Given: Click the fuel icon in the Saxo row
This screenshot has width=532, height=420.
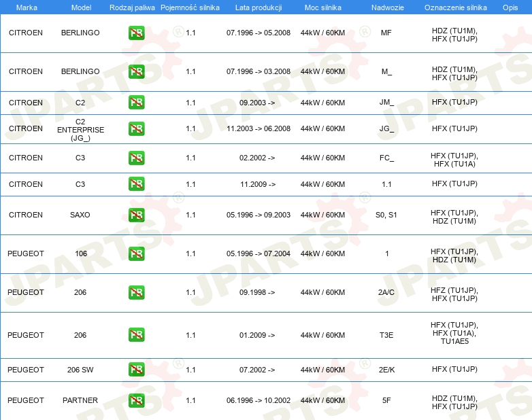Looking at the screenshot, I should coord(136,215).
